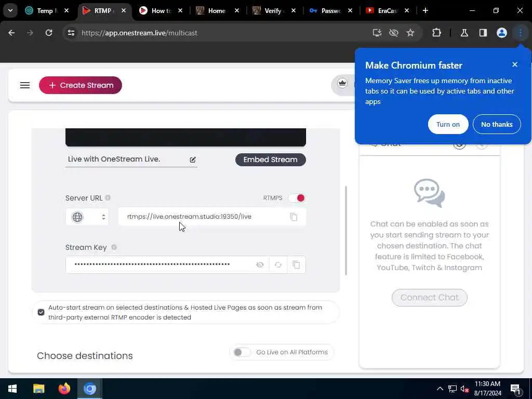Click the Create Stream button
532x399 pixels.
(x=81, y=85)
